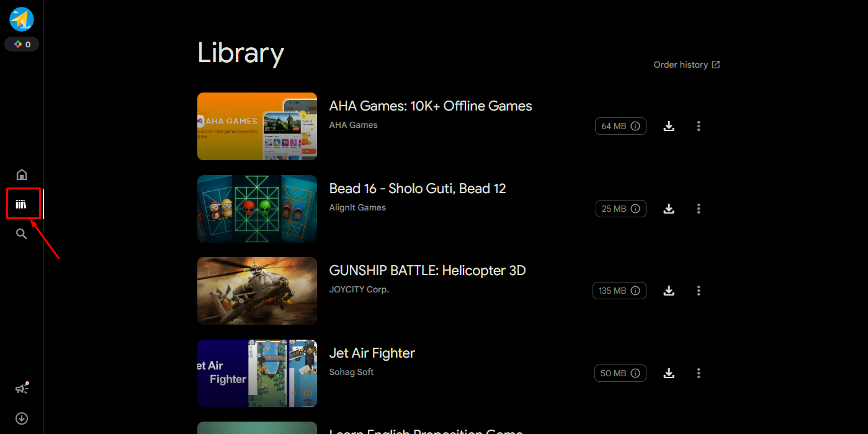
Task: Open the Order history link
Action: (687, 65)
